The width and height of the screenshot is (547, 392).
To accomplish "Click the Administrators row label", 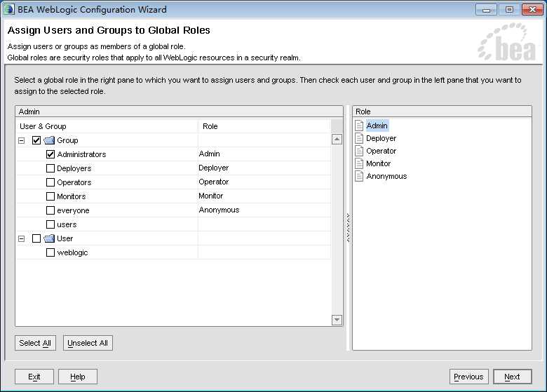I will [x=81, y=154].
